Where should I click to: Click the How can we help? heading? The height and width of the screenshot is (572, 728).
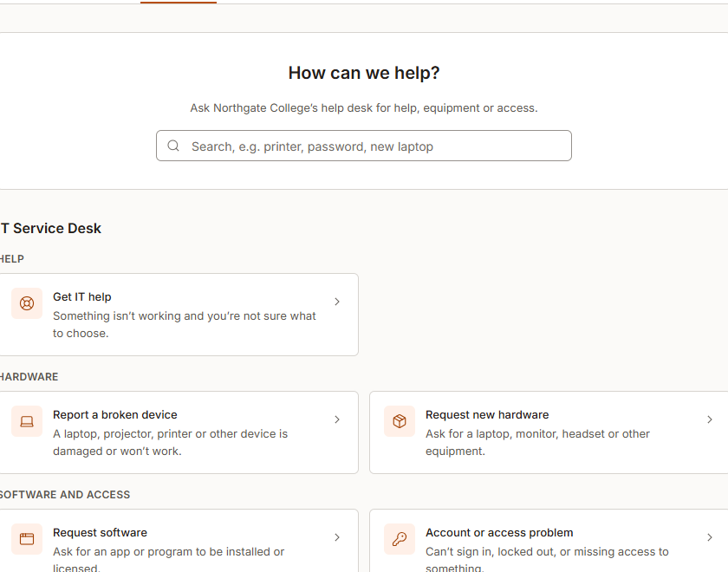[364, 73]
